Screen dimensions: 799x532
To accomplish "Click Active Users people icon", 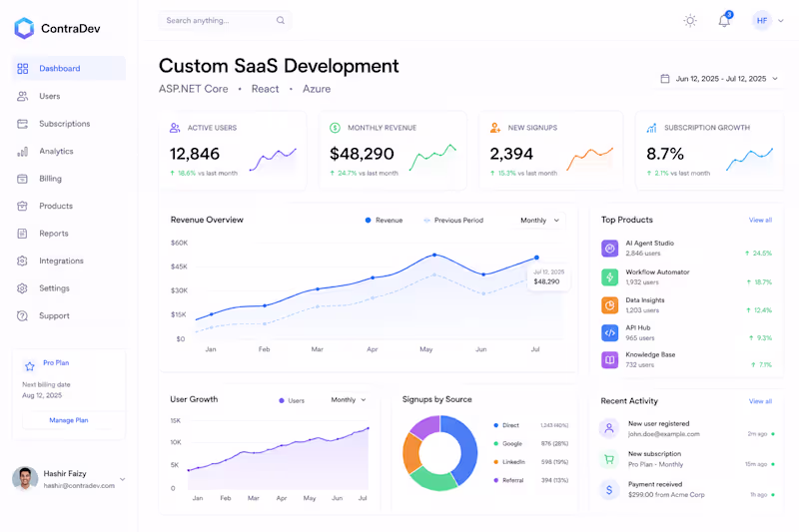I will [175, 128].
